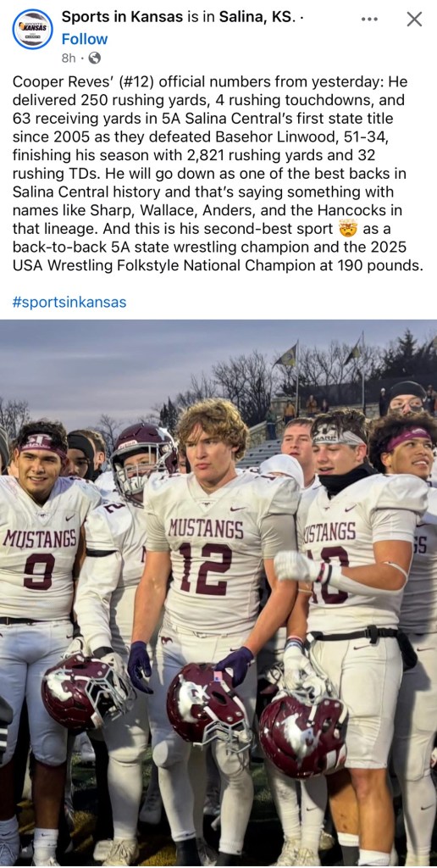This screenshot has height=868, width=437.
Task: Follow the Sports in Kansas page
Action: pyautogui.click(x=85, y=39)
